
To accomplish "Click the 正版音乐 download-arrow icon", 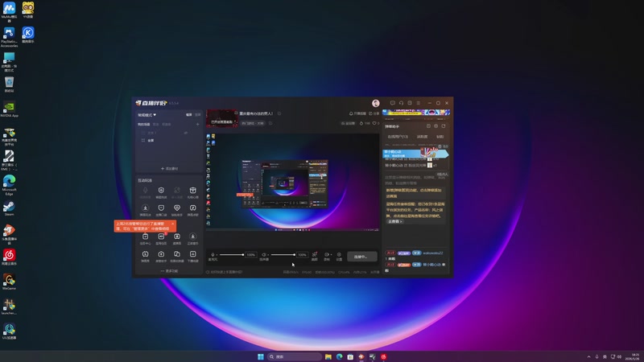I will tap(192, 238).
